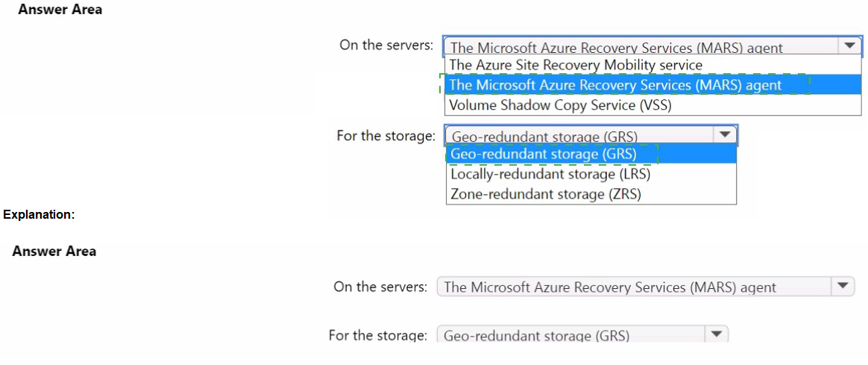868x365 pixels.
Task: Click 'For the storage:' label beside open list
Action: (386, 136)
